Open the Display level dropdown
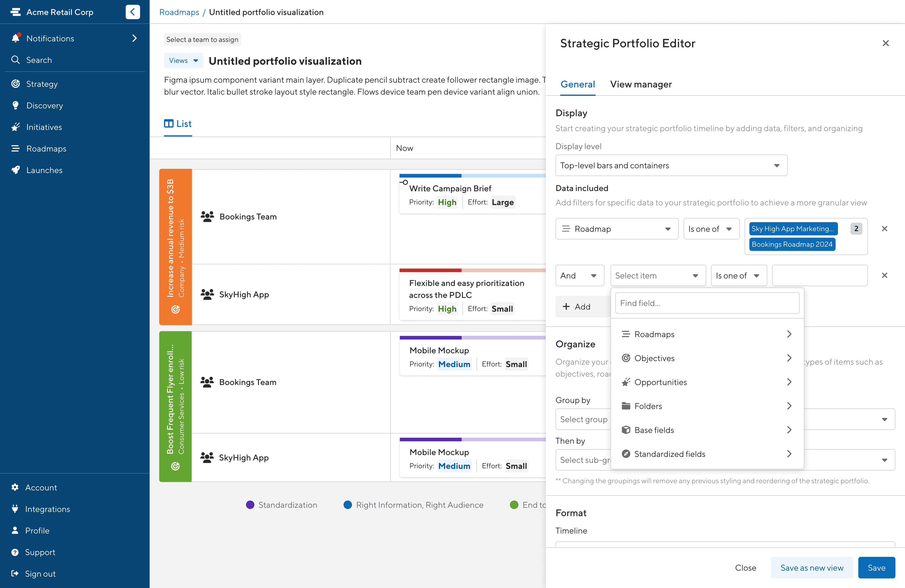 pyautogui.click(x=671, y=165)
